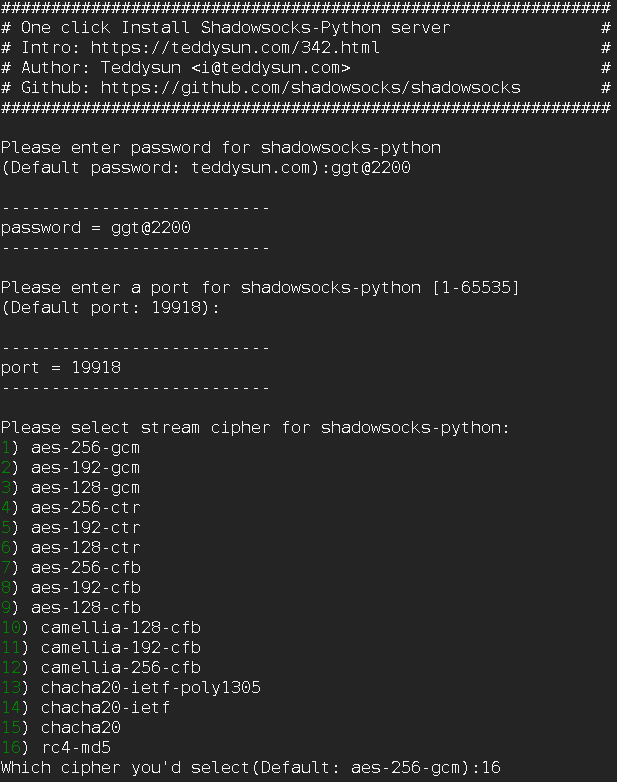617x782 pixels.
Task: Click cipher option 1) aes-256-gcm
Action: click(71, 447)
